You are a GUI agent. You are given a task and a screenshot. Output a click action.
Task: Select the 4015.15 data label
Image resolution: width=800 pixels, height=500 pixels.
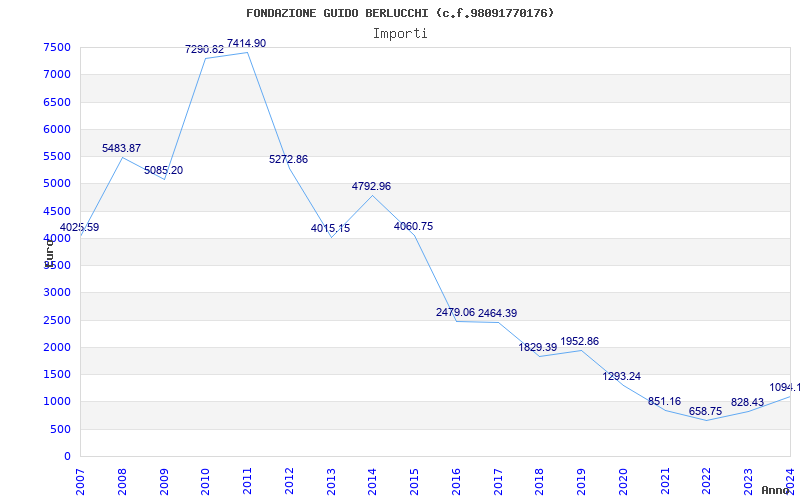click(x=331, y=229)
